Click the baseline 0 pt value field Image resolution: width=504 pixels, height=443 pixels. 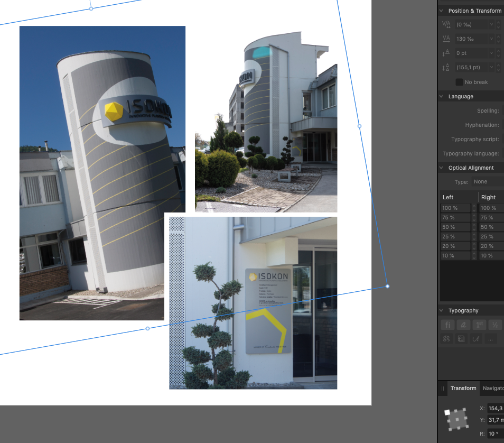(x=471, y=53)
